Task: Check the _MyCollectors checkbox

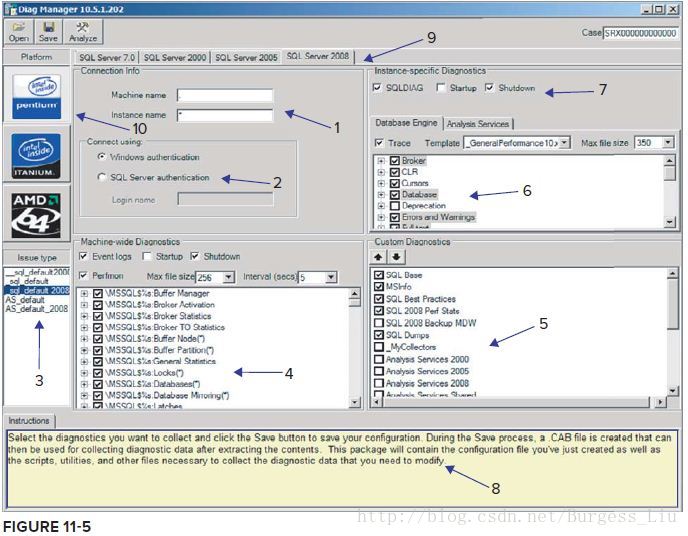Action: tap(379, 347)
